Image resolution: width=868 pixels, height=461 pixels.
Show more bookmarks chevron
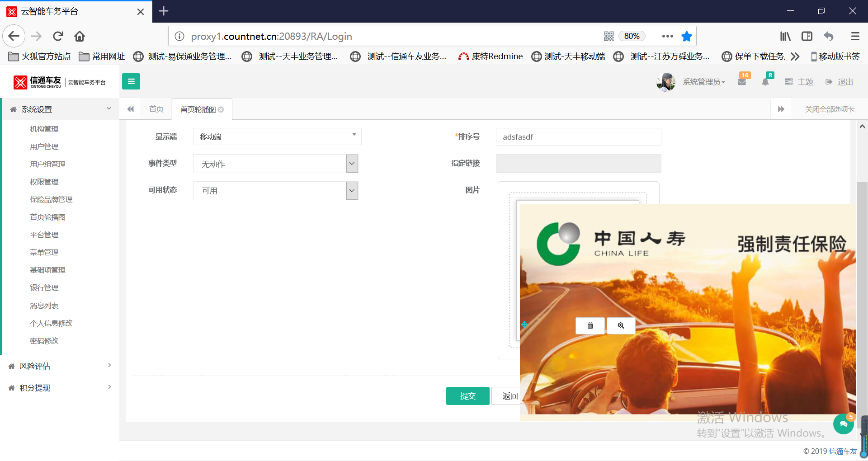tap(795, 56)
